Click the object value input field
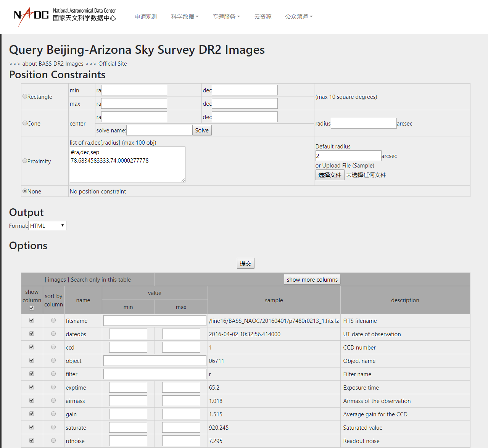 point(155,361)
